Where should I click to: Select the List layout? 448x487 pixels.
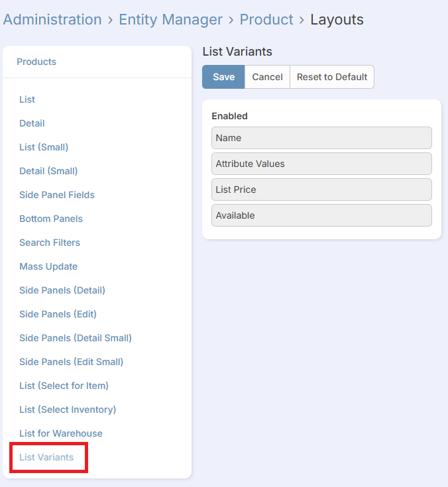[x=27, y=99]
